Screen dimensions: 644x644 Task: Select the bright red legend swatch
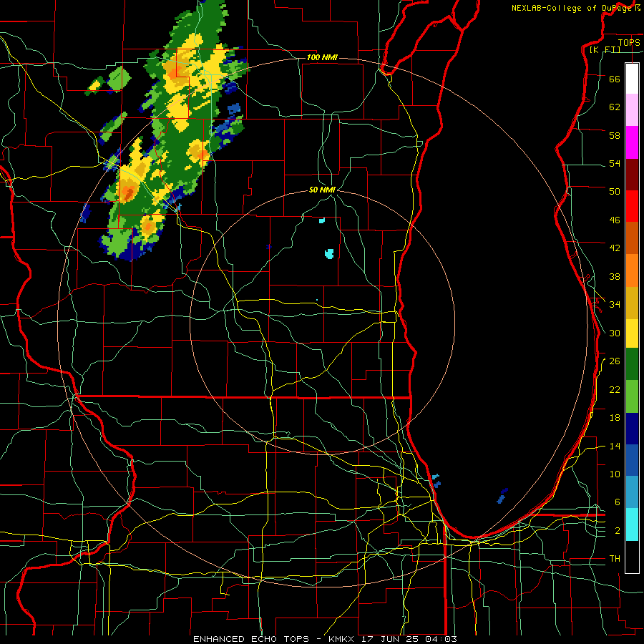pos(632,206)
